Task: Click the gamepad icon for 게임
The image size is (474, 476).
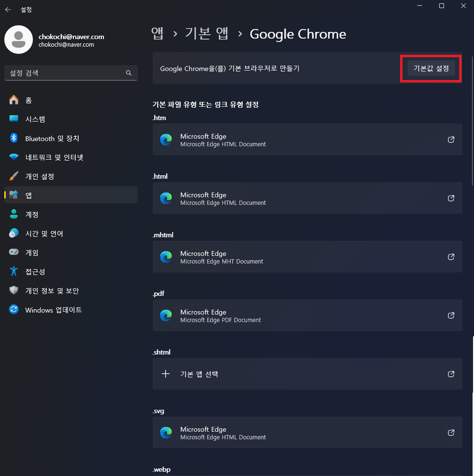Action: pyautogui.click(x=14, y=252)
